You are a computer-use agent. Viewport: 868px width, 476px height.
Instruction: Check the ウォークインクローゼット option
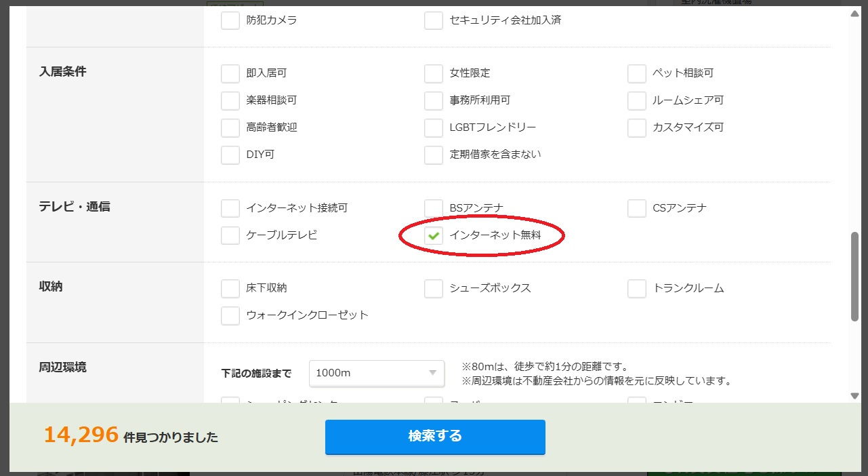(x=230, y=315)
